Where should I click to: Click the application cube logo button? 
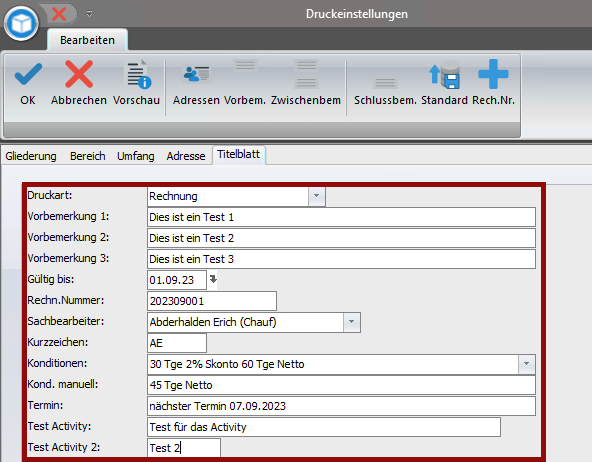[x=21, y=23]
